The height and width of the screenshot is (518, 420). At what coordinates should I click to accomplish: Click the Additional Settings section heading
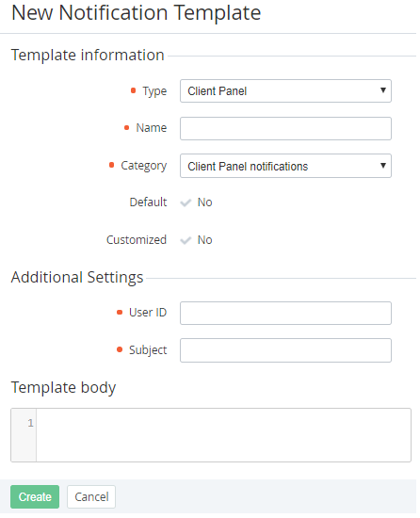[x=77, y=277]
